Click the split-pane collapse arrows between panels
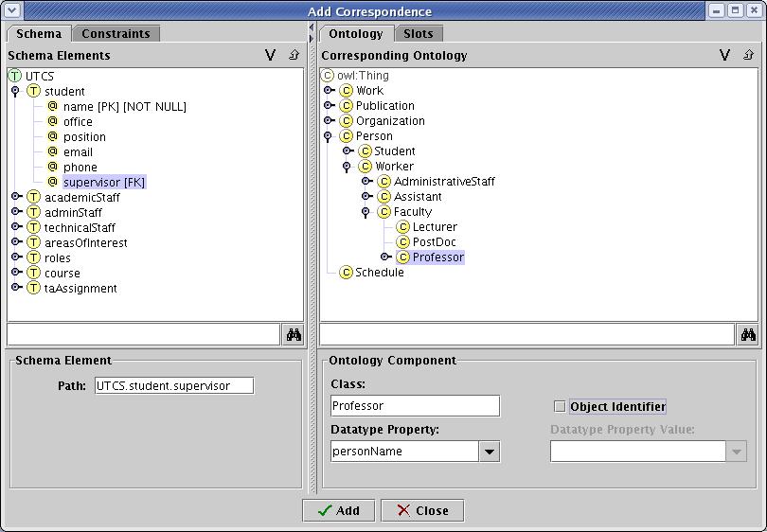This screenshot has height=532, width=767. [x=312, y=33]
